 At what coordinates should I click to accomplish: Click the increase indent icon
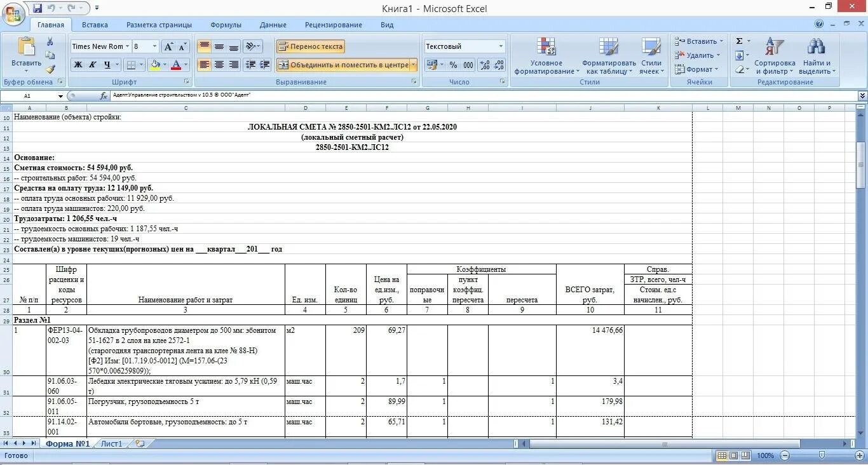[264, 65]
